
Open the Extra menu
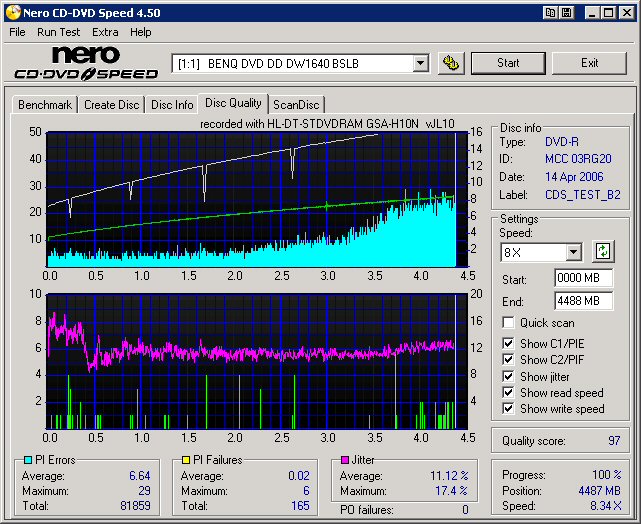(x=105, y=32)
